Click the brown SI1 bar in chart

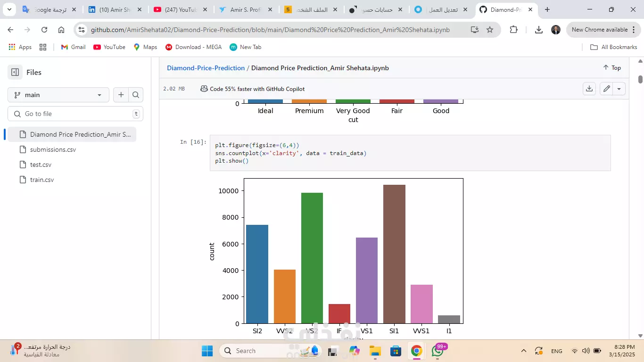pyautogui.click(x=394, y=254)
